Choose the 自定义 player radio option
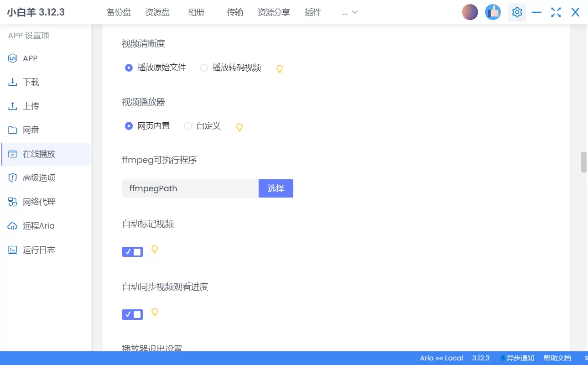 click(x=187, y=126)
